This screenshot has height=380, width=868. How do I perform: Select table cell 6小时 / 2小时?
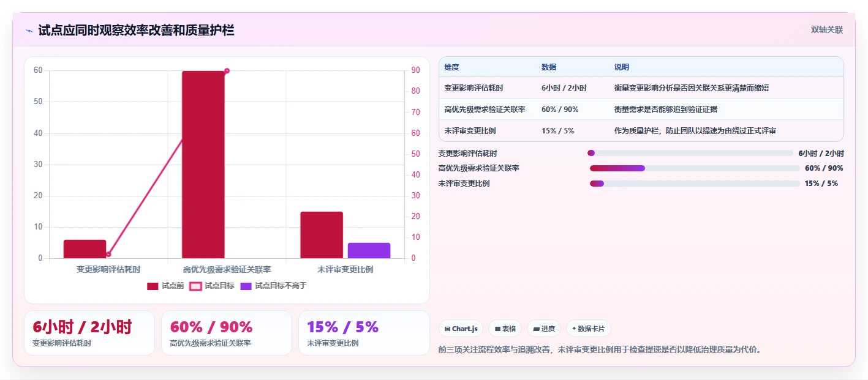(564, 88)
